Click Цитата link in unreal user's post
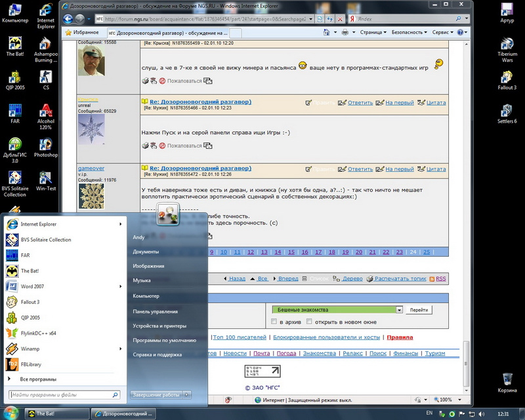 click(436, 102)
